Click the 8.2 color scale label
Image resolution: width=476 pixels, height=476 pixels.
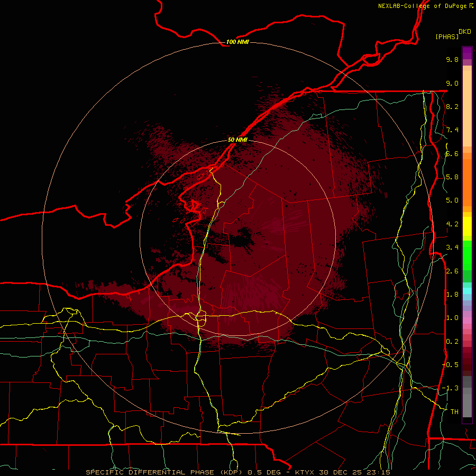tap(452, 106)
